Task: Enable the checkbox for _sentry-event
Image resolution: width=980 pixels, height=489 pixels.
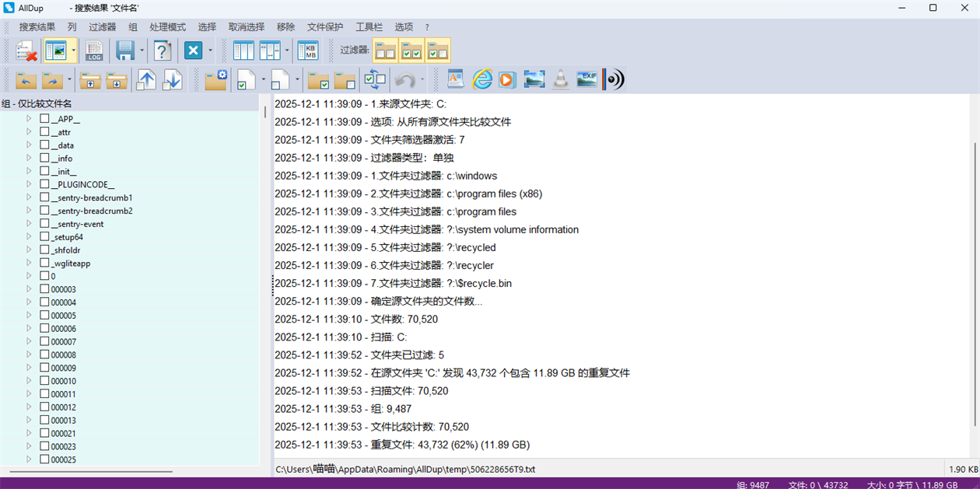Action: [43, 223]
